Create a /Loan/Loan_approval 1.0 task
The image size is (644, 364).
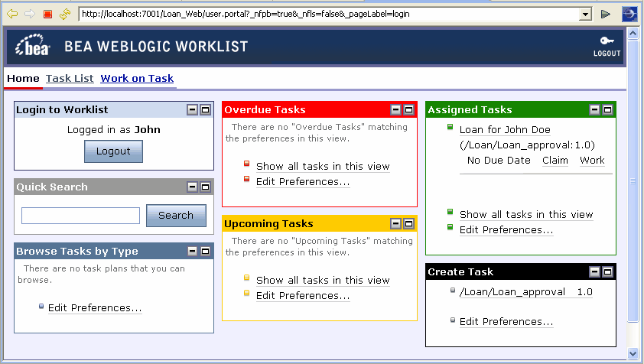(x=525, y=292)
